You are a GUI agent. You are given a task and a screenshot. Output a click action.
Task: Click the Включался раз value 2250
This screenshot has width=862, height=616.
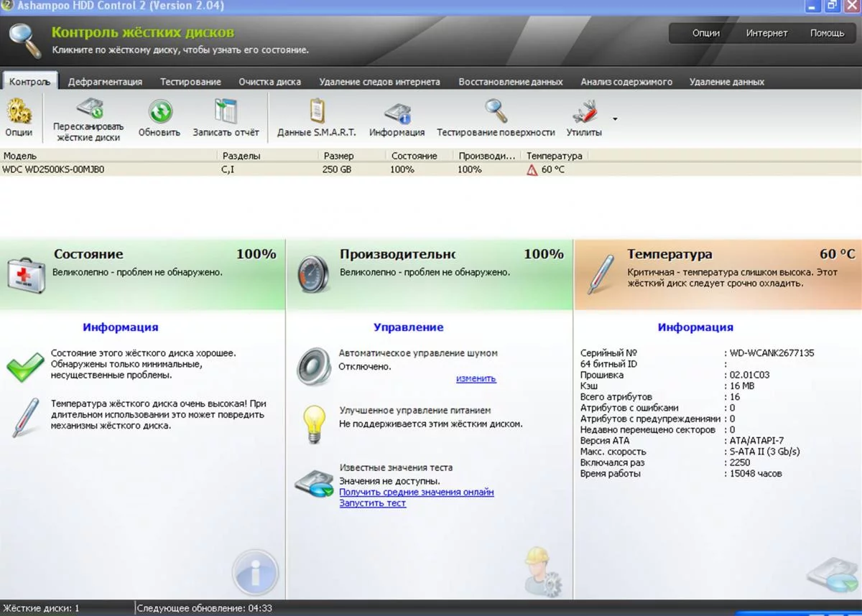pyautogui.click(x=740, y=462)
